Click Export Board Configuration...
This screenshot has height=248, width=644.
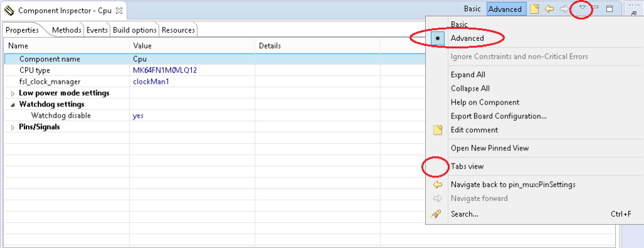click(499, 116)
